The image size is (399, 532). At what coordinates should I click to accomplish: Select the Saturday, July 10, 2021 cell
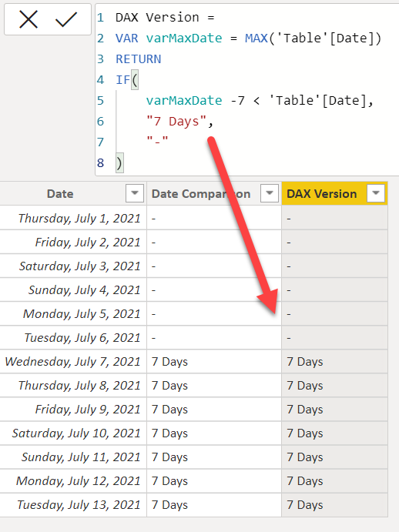click(73, 433)
